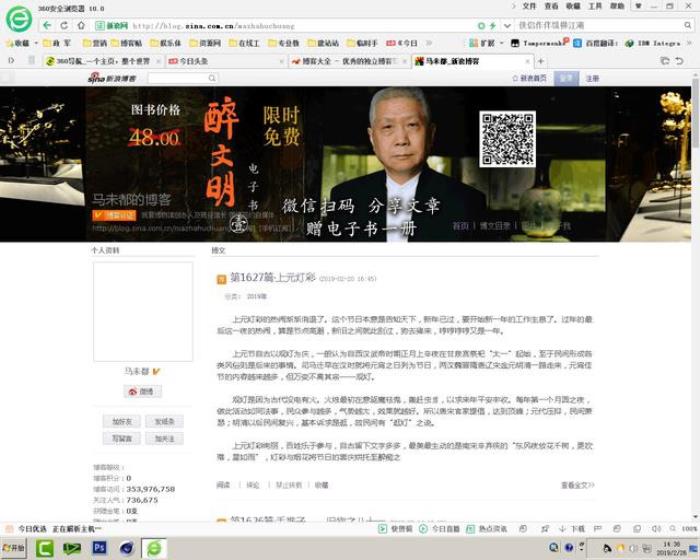
Task: Click the 加好友 add friend button
Action: click(122, 422)
